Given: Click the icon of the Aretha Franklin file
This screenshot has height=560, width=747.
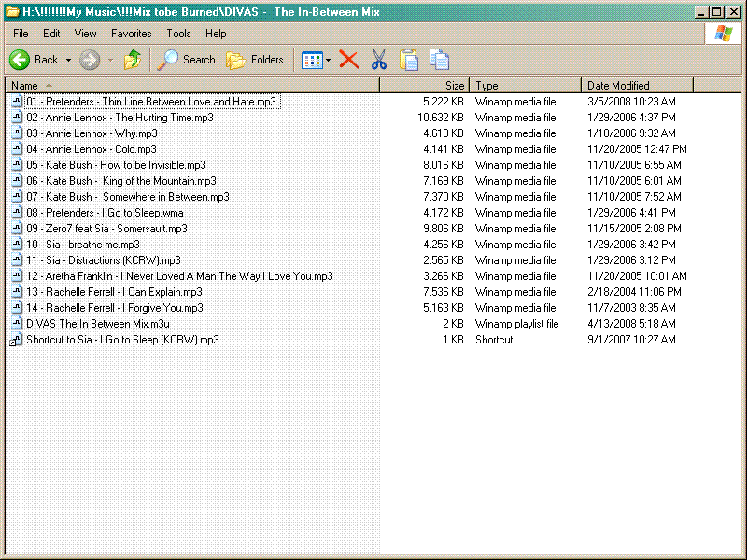Looking at the screenshot, I should point(17,276).
